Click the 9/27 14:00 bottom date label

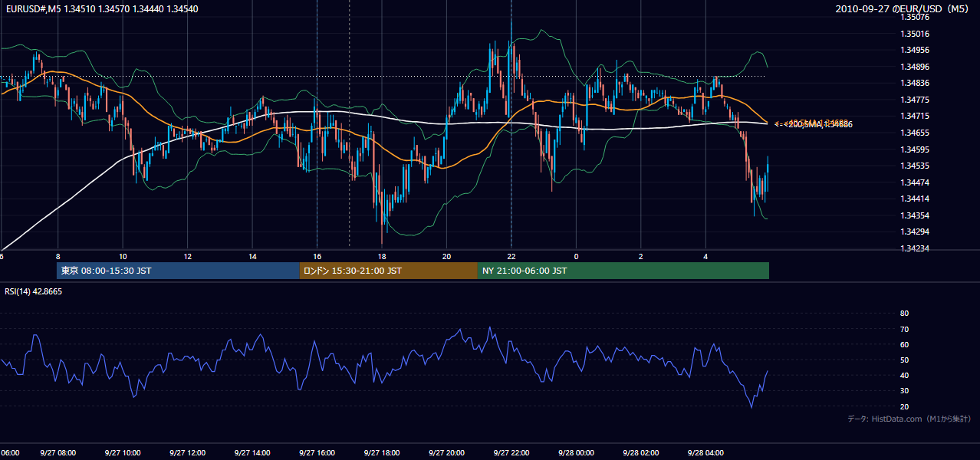click(x=252, y=453)
